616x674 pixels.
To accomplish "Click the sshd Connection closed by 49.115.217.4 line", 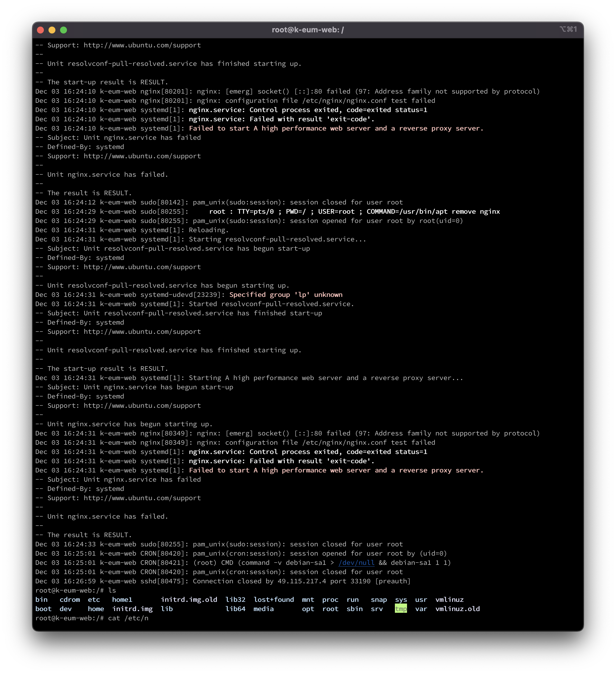I will tap(223, 581).
